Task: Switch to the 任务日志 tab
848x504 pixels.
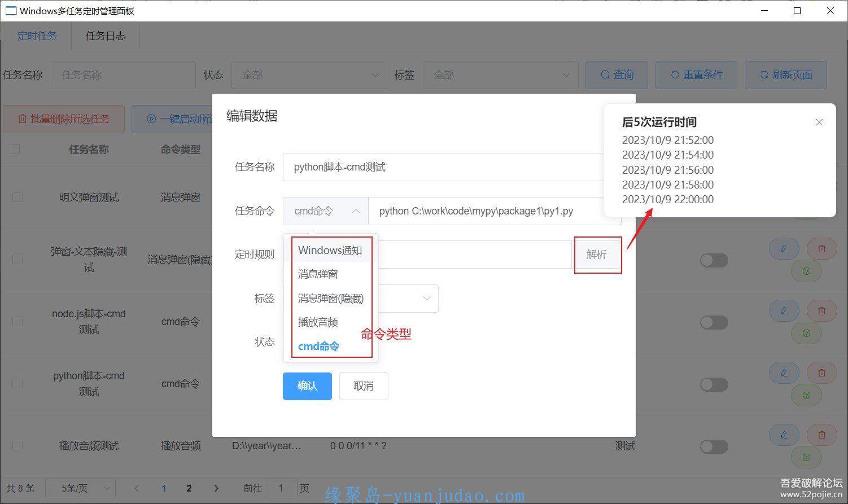Action: (x=106, y=36)
